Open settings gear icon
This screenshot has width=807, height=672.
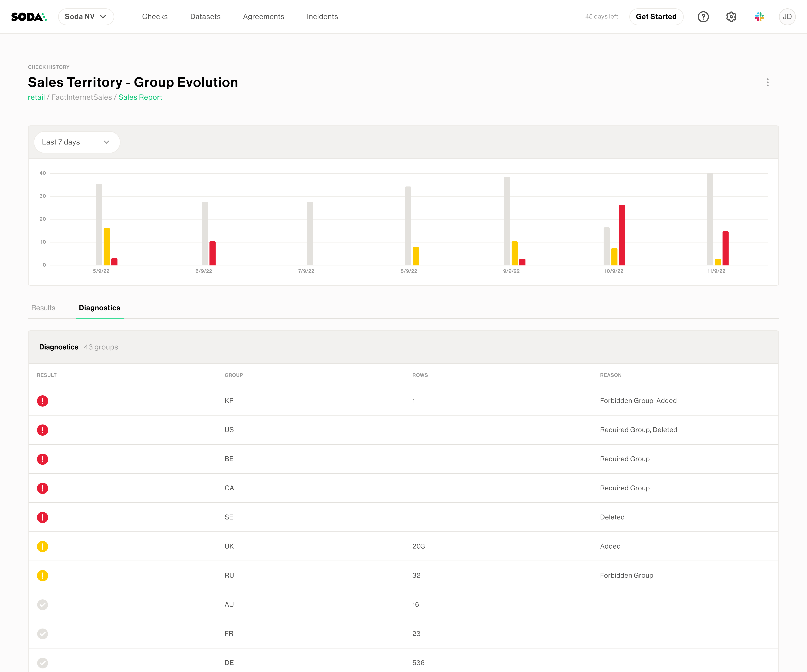point(731,16)
